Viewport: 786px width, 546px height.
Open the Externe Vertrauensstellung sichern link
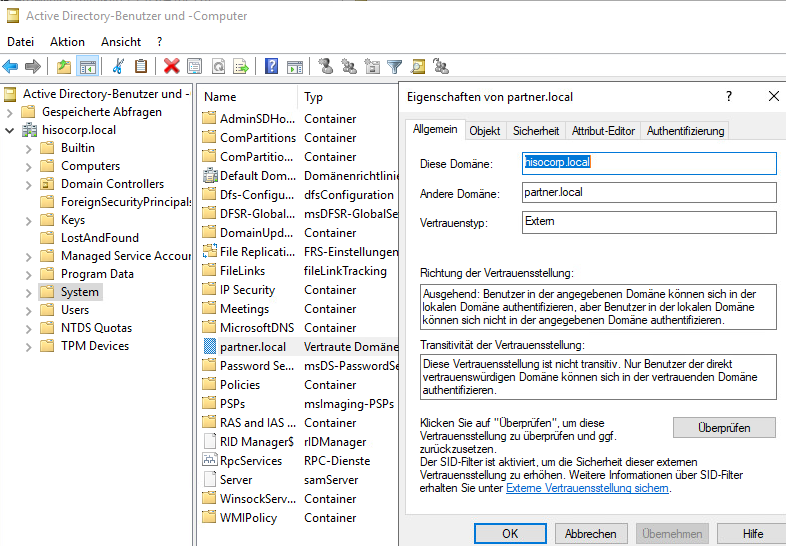click(x=587, y=488)
